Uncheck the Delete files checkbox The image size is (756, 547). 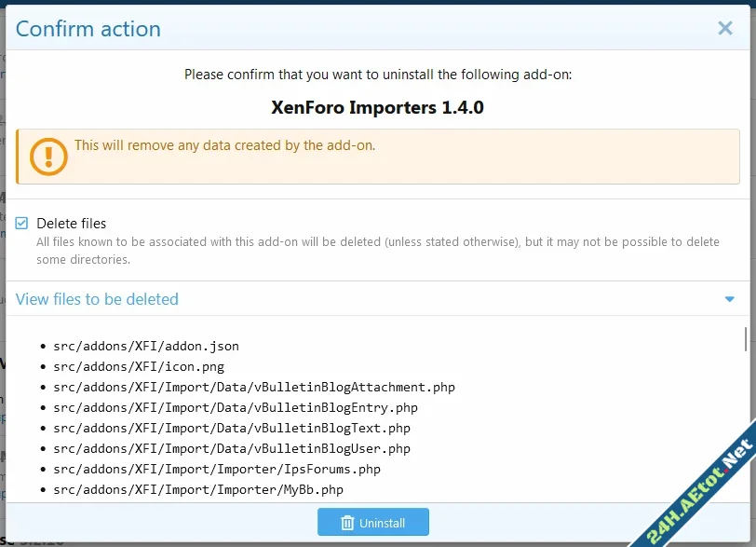click(21, 224)
